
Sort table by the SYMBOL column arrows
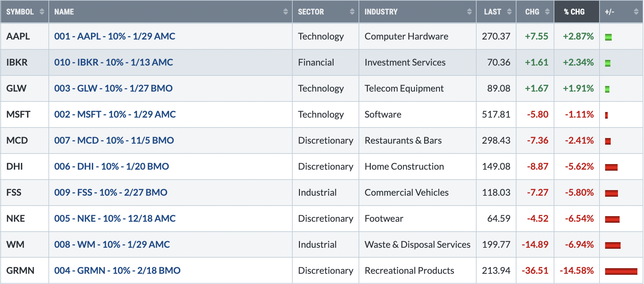click(x=42, y=12)
